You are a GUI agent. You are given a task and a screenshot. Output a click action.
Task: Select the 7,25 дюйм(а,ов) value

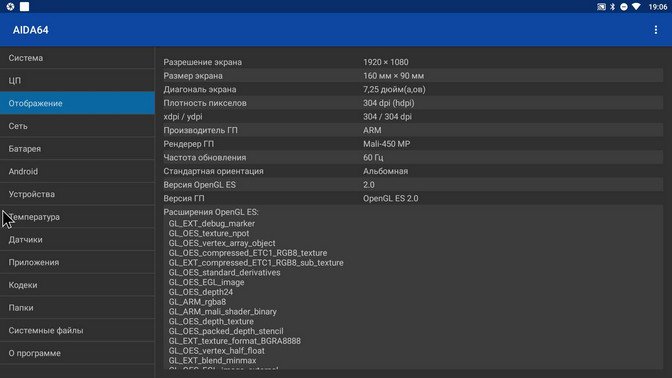(394, 90)
